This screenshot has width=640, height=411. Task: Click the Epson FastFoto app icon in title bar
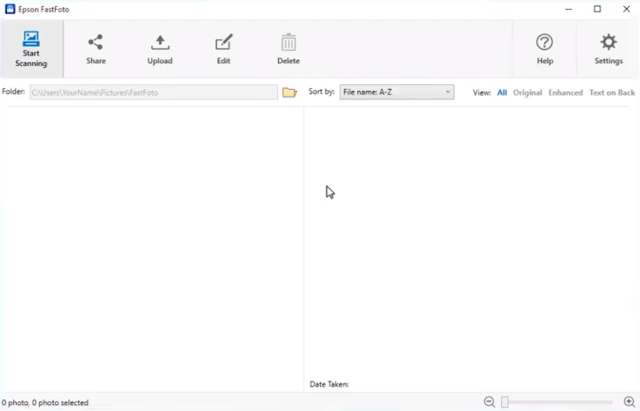[10, 9]
